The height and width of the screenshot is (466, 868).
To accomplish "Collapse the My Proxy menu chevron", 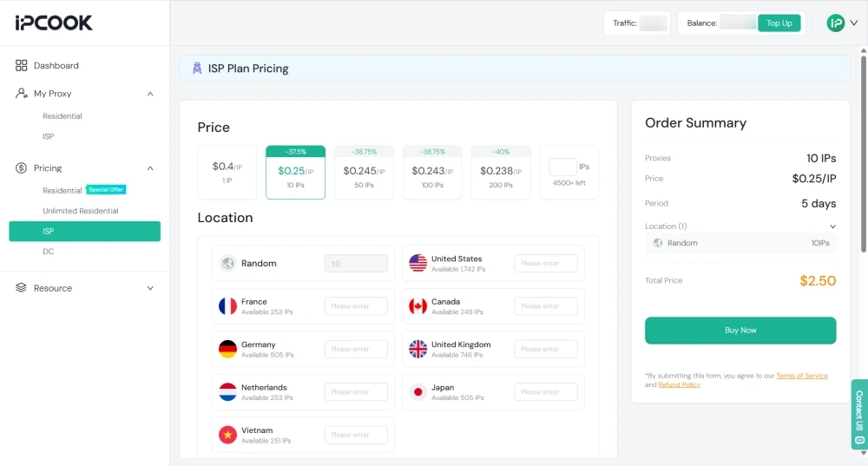I will (x=150, y=94).
